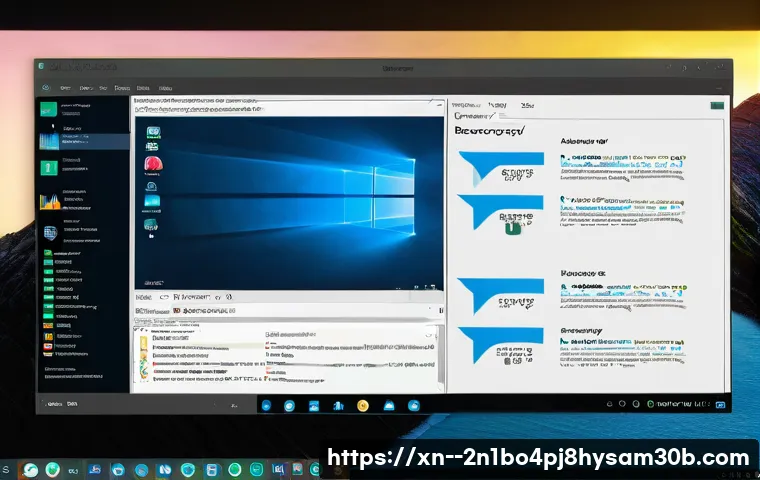Click the yellow vertical thumbnail in the lower list
This screenshot has width=760, height=480.
click(x=143, y=357)
